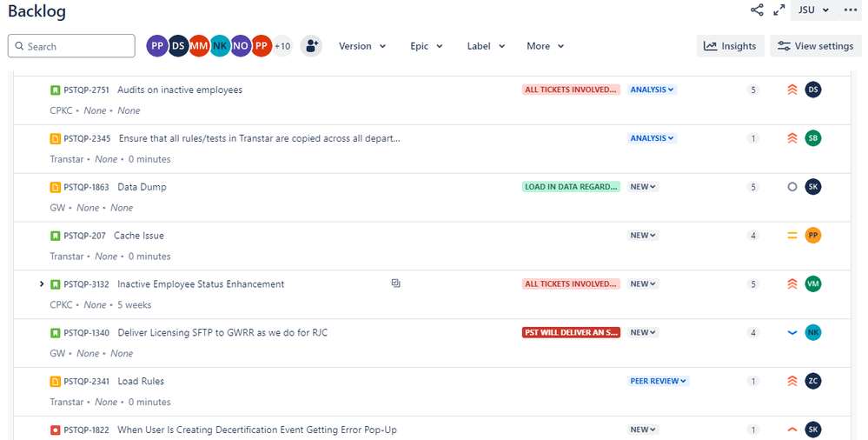Open the Label filter dropdown
Screen dimensions: 868x440
[x=486, y=46]
